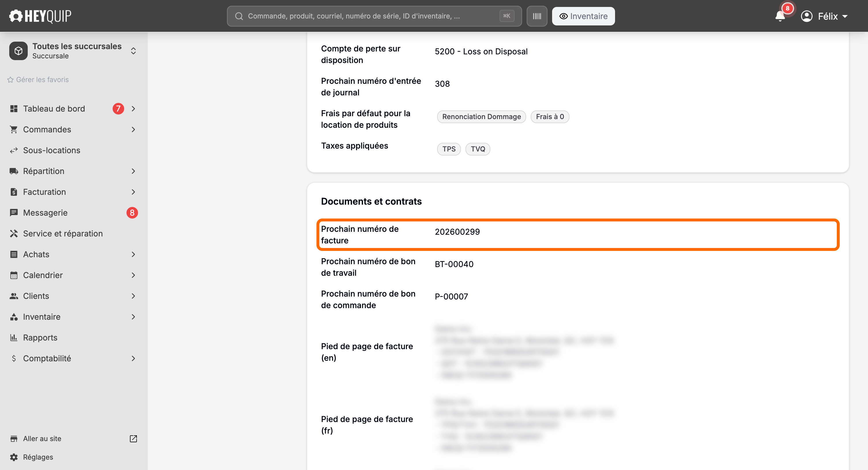Expand the Achats chevron
This screenshot has height=470, width=868.
133,254
